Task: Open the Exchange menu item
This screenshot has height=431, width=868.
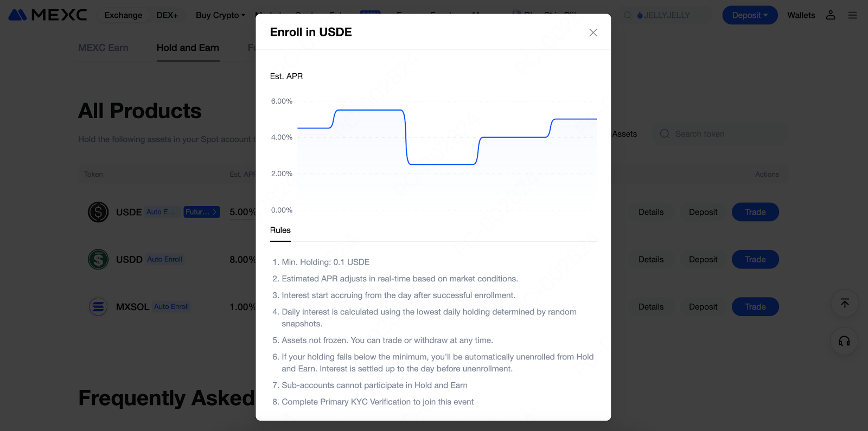Action: pos(123,15)
